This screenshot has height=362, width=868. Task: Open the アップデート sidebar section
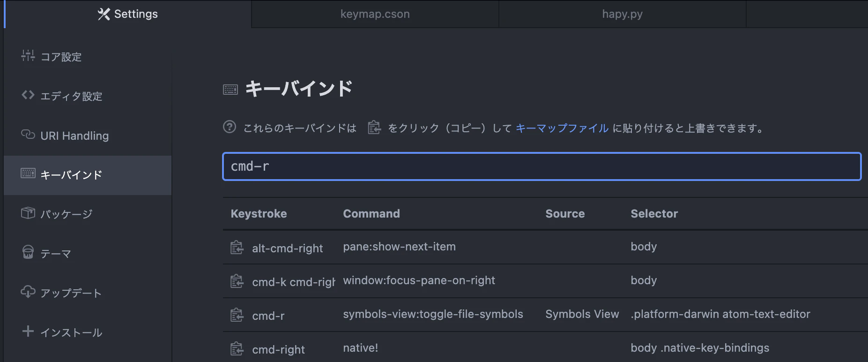click(x=88, y=293)
